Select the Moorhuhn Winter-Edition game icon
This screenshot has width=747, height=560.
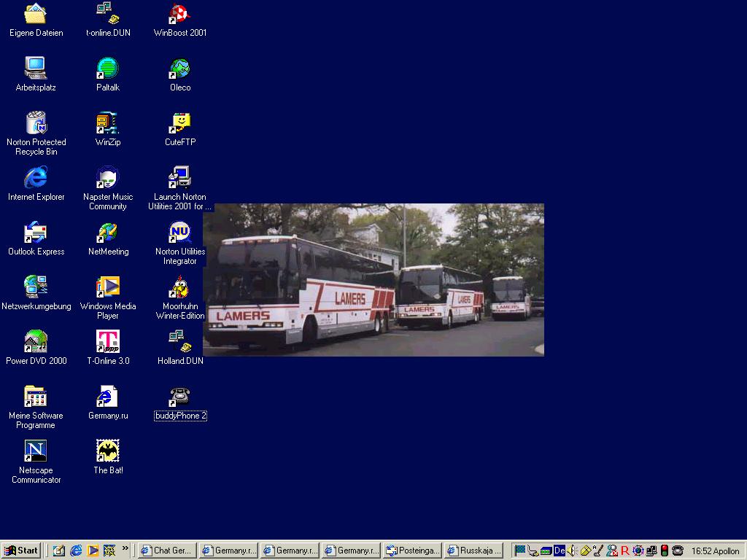coord(179,287)
